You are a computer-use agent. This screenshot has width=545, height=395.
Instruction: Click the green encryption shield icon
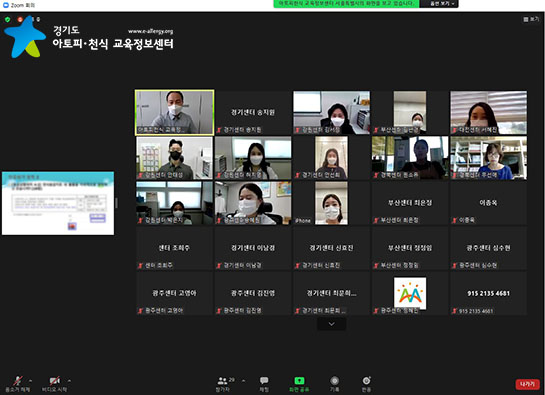8,19
